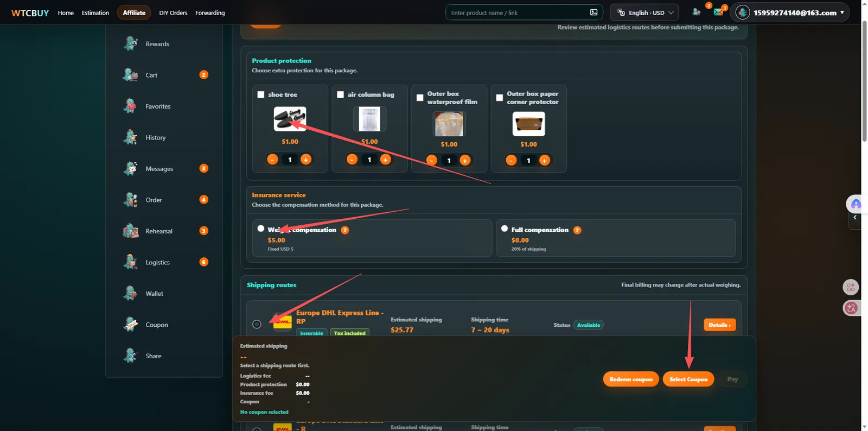The width and height of the screenshot is (868, 431).
Task: Click the Full compensation help question mark
Action: pos(577,230)
